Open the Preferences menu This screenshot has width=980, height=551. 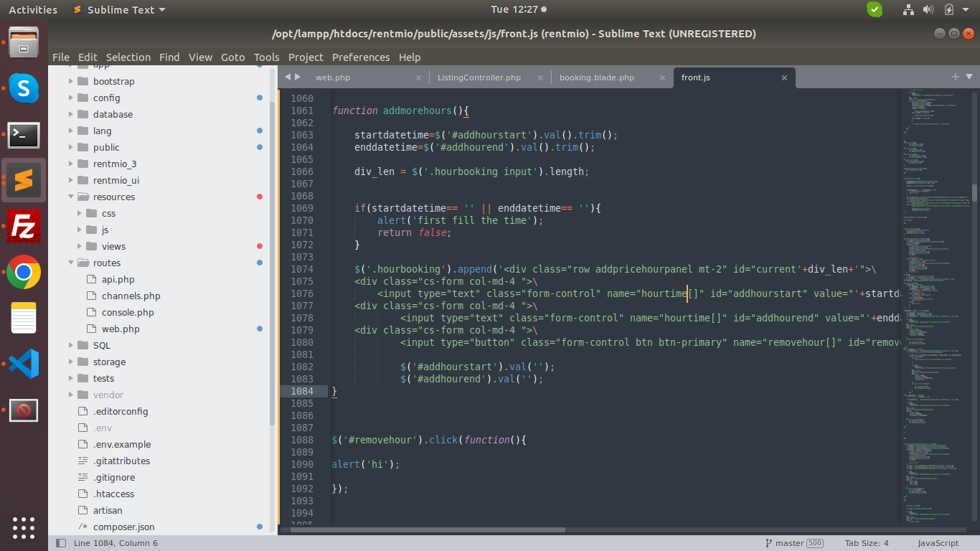point(361,57)
